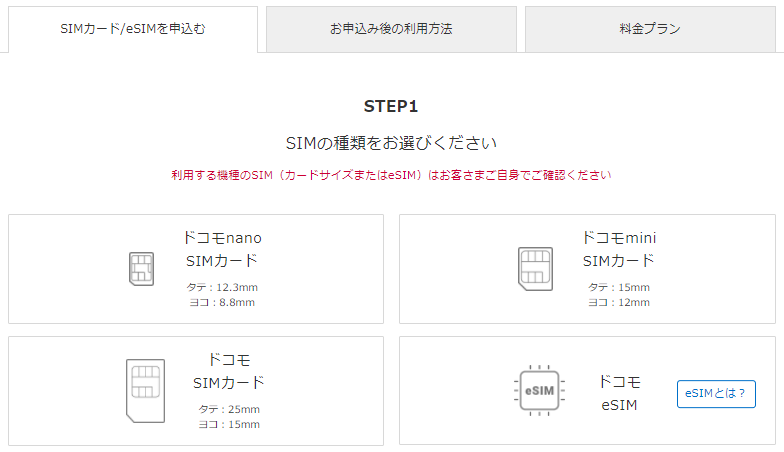Image resolution: width=784 pixels, height=452 pixels.
Task: Click the ドコモnano SIMカード title text
Action: tap(222, 249)
